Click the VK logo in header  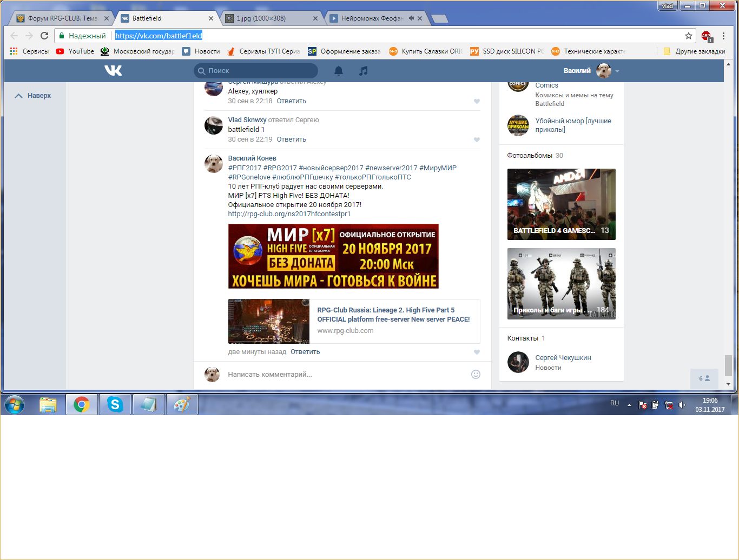coord(113,70)
